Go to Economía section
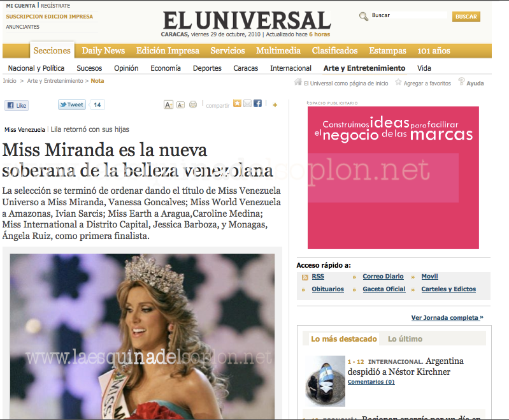This screenshot has height=420, width=509. (166, 68)
